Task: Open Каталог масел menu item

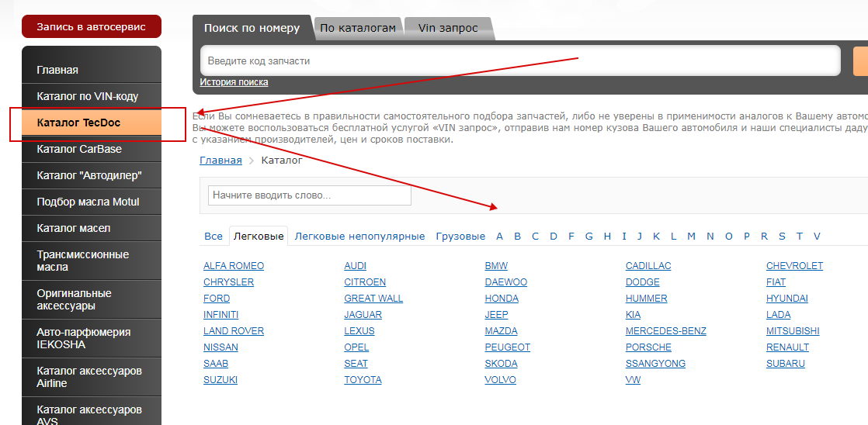Action: pyautogui.click(x=92, y=228)
